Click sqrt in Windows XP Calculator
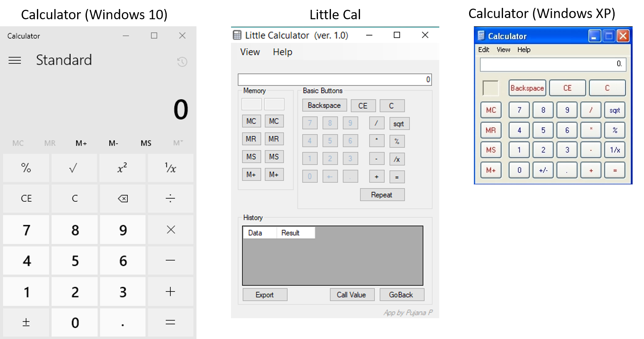The image size is (644, 339). (615, 110)
